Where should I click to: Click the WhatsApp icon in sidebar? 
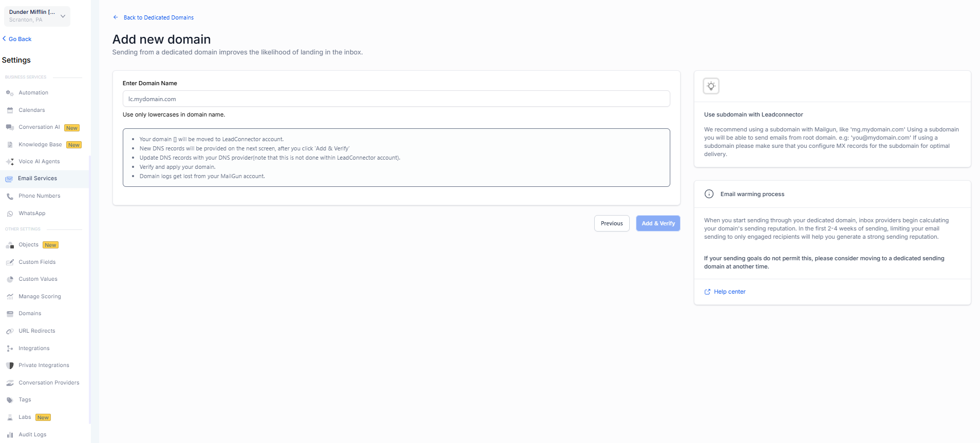click(10, 214)
